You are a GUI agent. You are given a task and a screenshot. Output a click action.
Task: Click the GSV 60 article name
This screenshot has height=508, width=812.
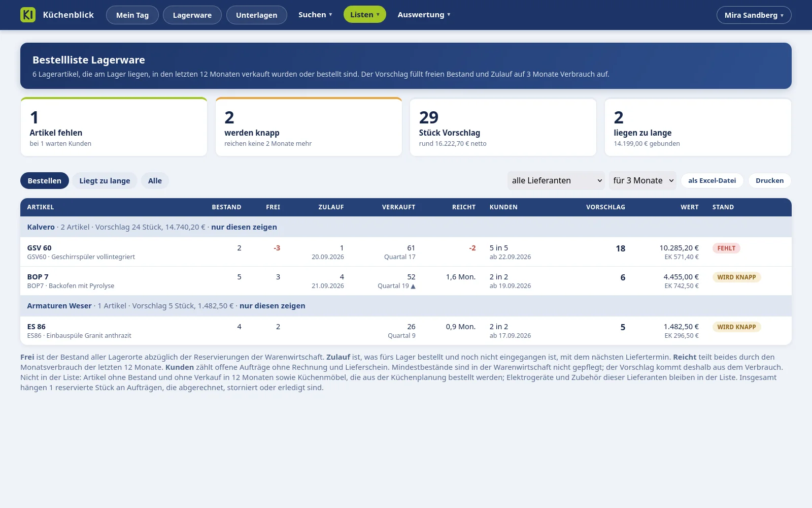pos(39,248)
